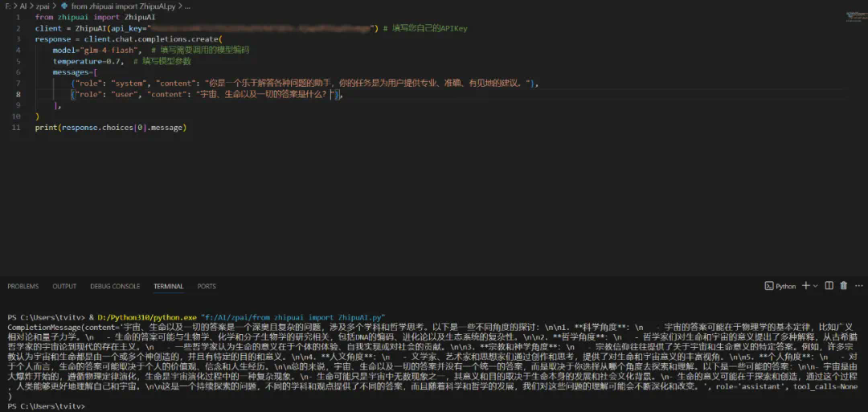868x412 pixels.
Task: Switch to the PROBLEMS tab
Action: click(23, 286)
